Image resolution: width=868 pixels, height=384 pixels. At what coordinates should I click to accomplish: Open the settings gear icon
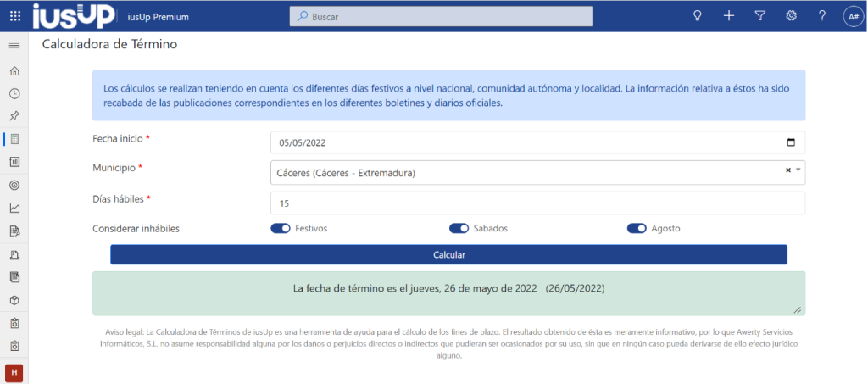click(x=791, y=16)
